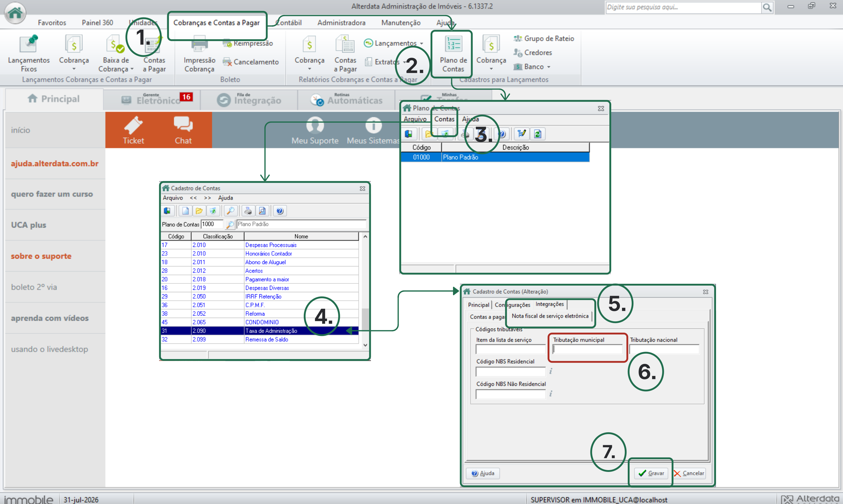843x504 pixels.
Task: Click Ajuda button in Alteração dialog
Action: pyautogui.click(x=482, y=473)
